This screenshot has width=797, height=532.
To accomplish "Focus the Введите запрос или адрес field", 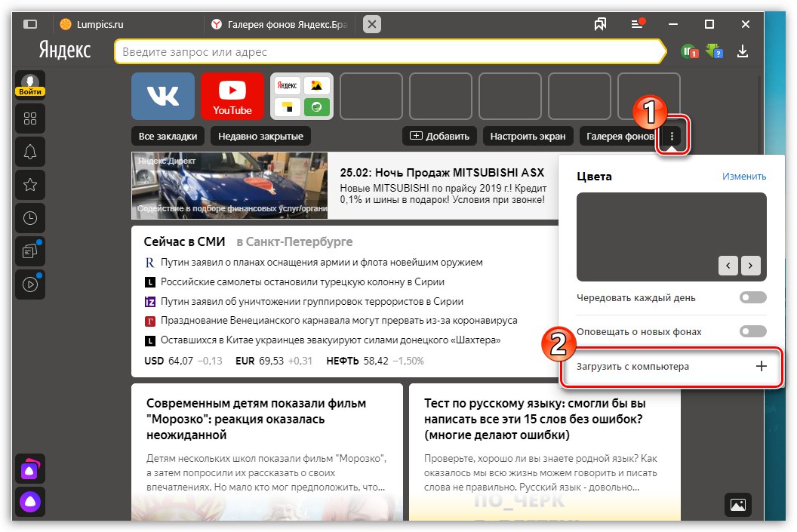I will (389, 52).
